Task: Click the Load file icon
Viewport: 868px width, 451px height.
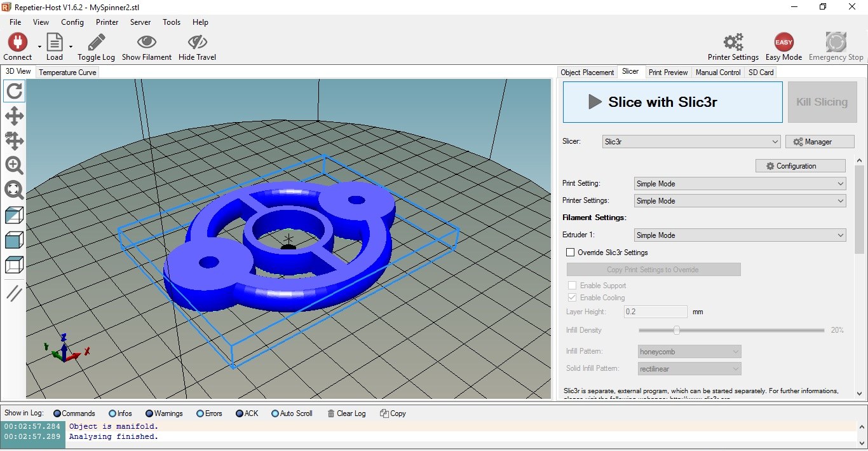Action: click(x=55, y=43)
